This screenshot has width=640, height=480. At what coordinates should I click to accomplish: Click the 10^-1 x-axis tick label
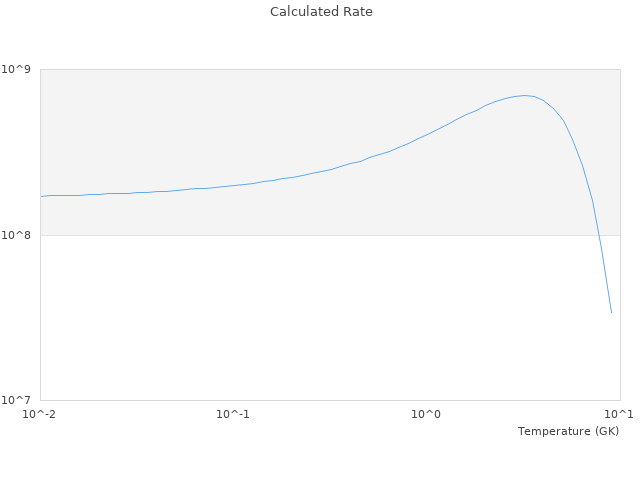click(233, 414)
